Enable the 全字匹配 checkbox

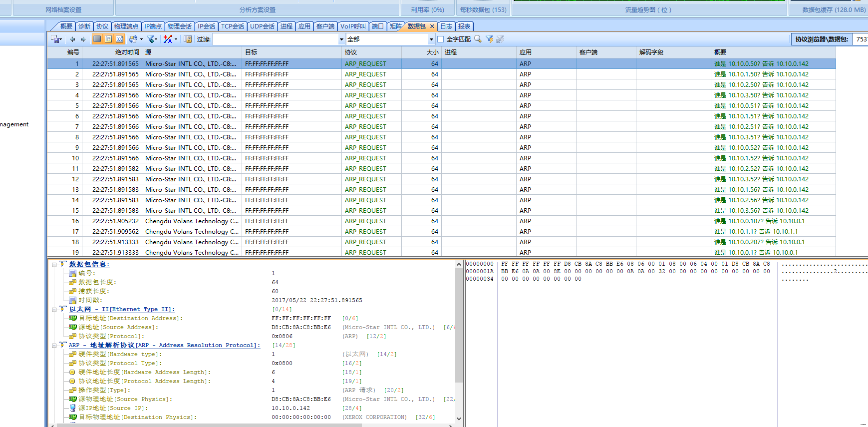(x=440, y=39)
